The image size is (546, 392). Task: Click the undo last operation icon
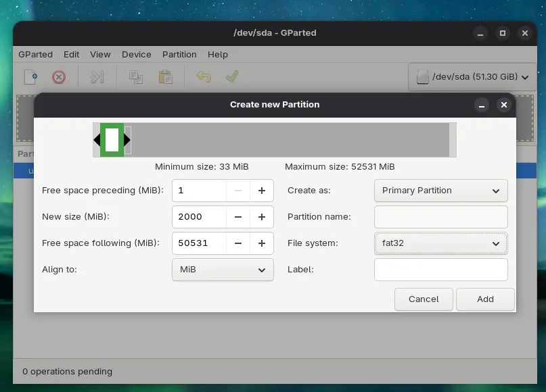point(203,77)
